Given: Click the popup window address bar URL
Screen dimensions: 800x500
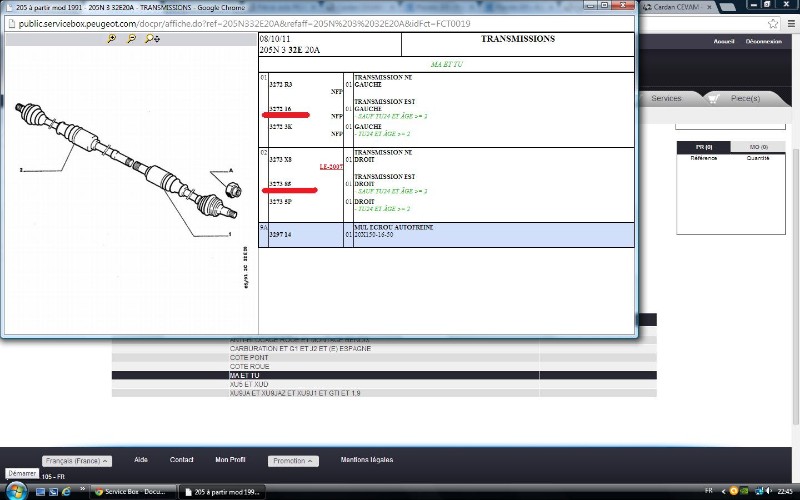Looking at the screenshot, I should click(244, 24).
